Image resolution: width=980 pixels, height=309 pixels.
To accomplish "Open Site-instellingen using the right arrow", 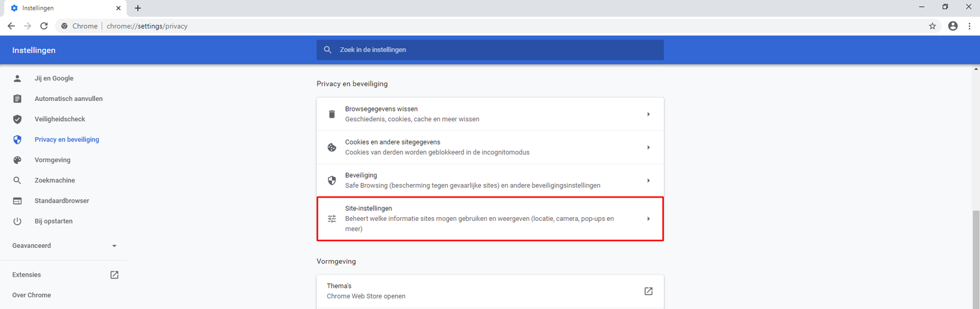I will coord(648,219).
